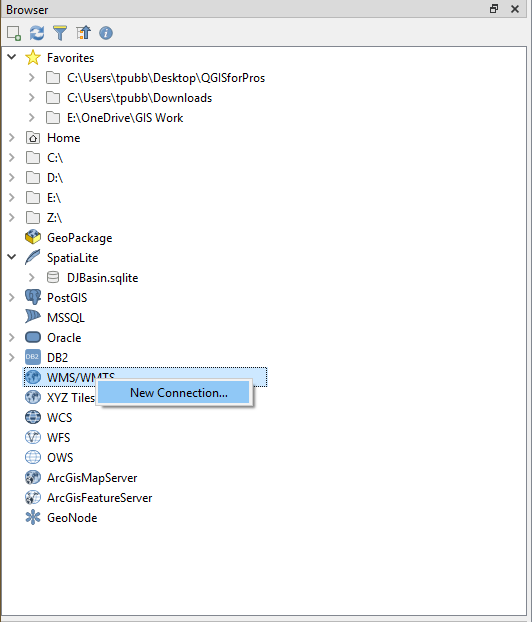Collapse the SpatiaLite branch
The width and height of the screenshot is (532, 622).
click(12, 257)
